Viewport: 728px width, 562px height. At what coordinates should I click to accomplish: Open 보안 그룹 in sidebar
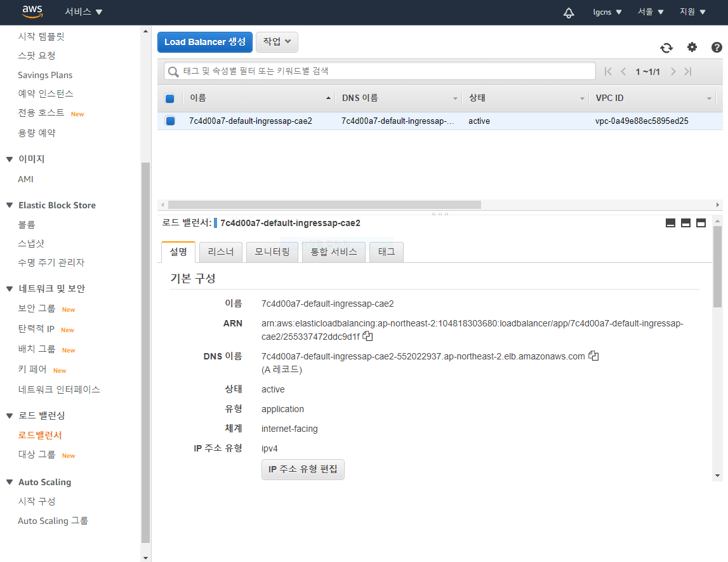(x=37, y=309)
